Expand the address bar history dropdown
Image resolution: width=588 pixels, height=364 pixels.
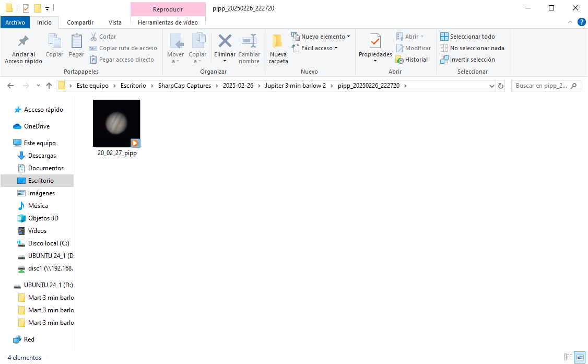tap(491, 86)
